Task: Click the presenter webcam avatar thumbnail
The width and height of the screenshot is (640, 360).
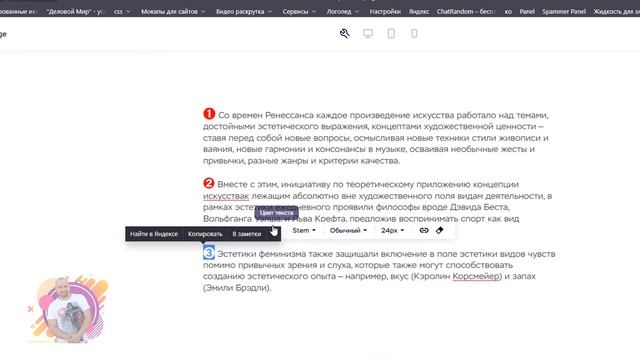Action: (69, 309)
